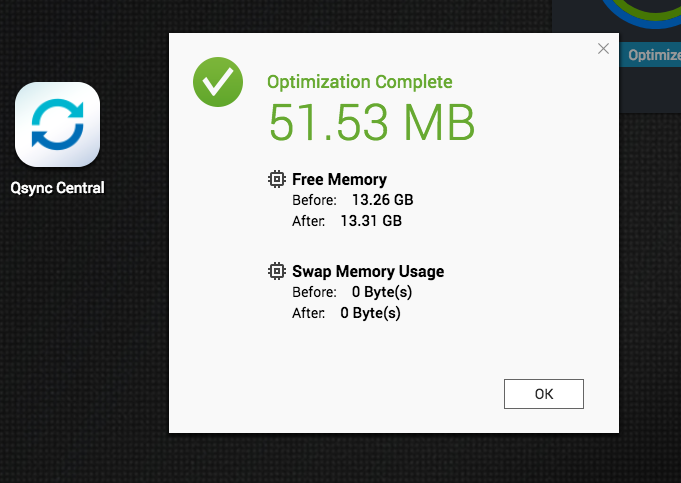Click the circular memory gauge widget
This screenshot has width=681, height=483.
pyautogui.click(x=643, y=13)
